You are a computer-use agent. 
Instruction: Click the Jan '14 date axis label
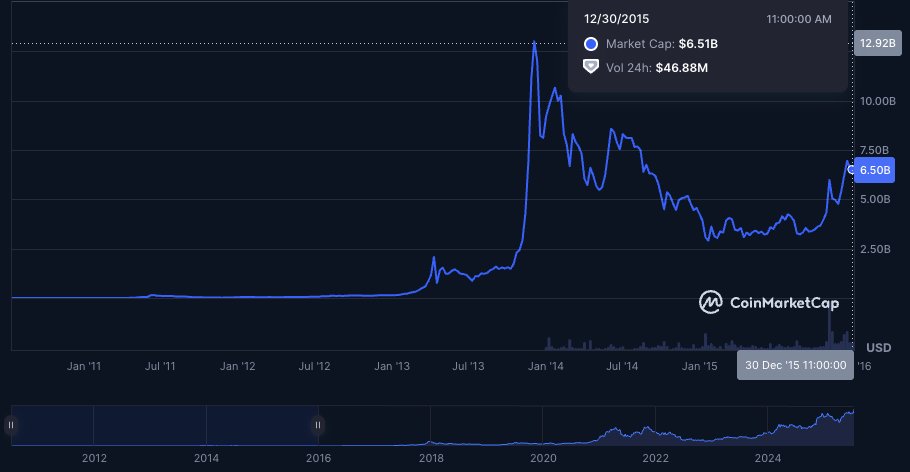tap(546, 366)
